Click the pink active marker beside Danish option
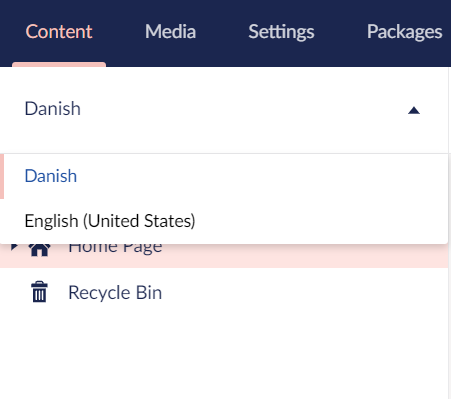The image size is (451, 399). pos(2,176)
